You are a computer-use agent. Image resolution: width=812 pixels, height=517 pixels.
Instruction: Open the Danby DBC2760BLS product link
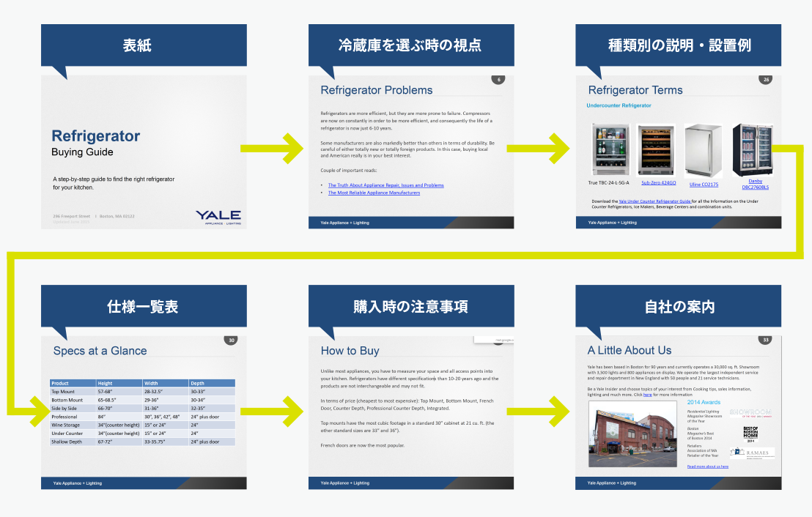click(755, 184)
